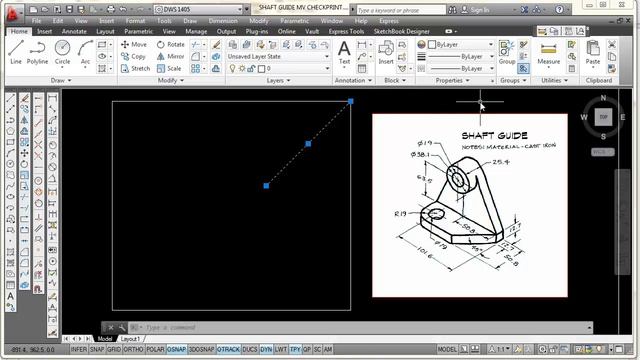The width and height of the screenshot is (640, 360).
Task: Click the Model tab
Action: pos(105,339)
